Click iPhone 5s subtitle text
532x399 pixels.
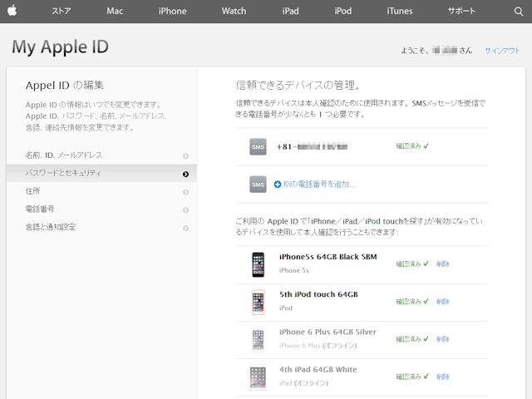[x=294, y=270]
